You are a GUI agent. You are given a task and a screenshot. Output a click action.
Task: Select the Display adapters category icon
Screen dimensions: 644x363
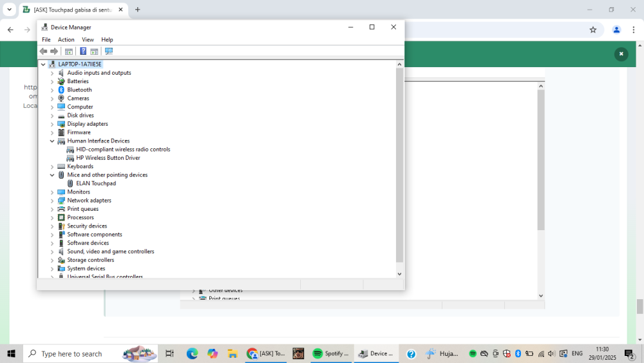point(61,124)
